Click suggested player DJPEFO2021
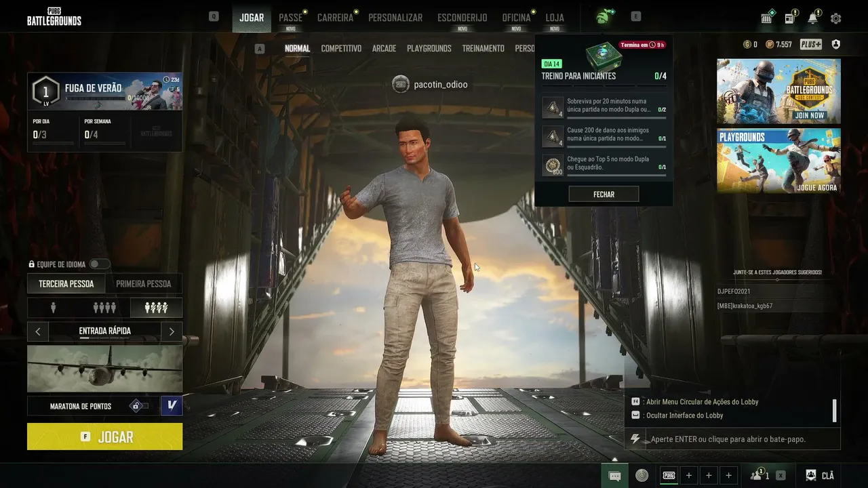This screenshot has width=868, height=488. pyautogui.click(x=734, y=291)
